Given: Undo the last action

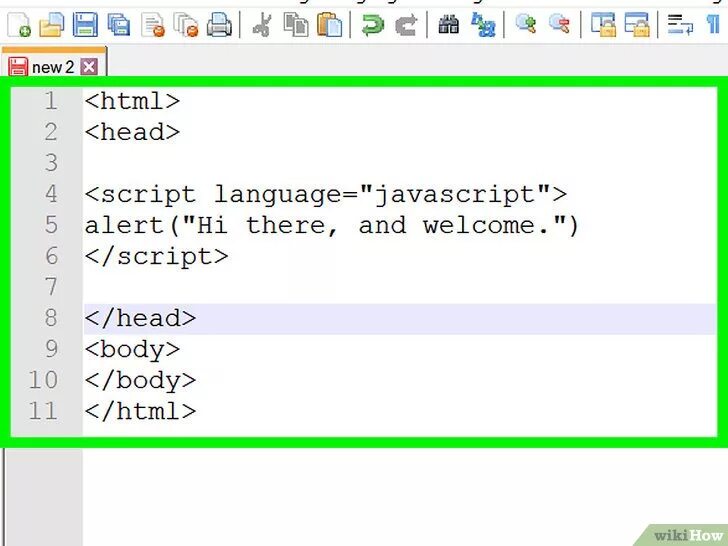Looking at the screenshot, I should coord(372,25).
